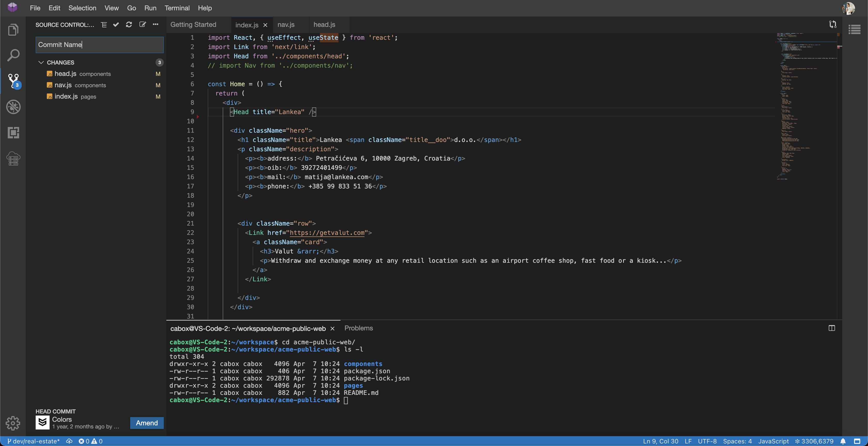Open the Explorer files icon in activity bar
Image resolution: width=868 pixels, height=446 pixels.
(x=13, y=30)
